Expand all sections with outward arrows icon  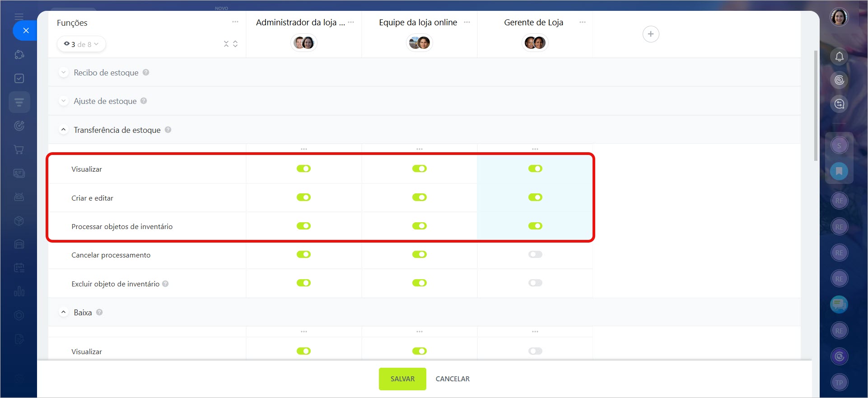235,44
